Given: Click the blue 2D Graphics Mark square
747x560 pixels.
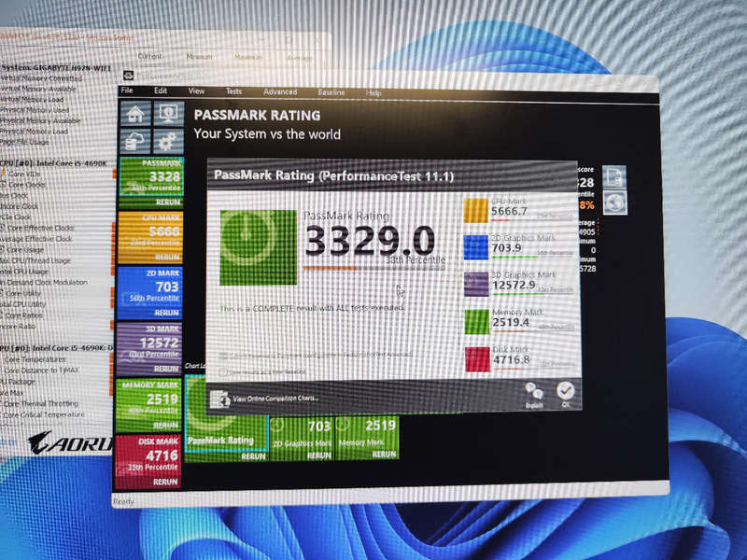Looking at the screenshot, I should tap(476, 247).
